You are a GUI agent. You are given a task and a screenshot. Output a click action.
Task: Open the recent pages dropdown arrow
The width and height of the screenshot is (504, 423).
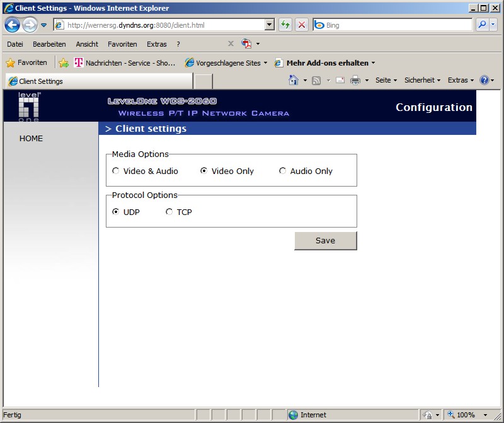(44, 25)
